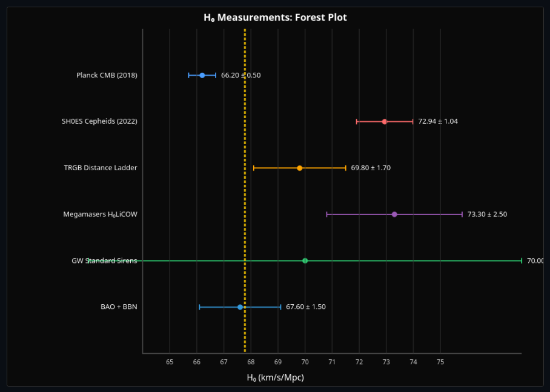Click the Megamasers H0LiCOW label
Image resolution: width=550 pixels, height=392 pixels.
(x=101, y=214)
